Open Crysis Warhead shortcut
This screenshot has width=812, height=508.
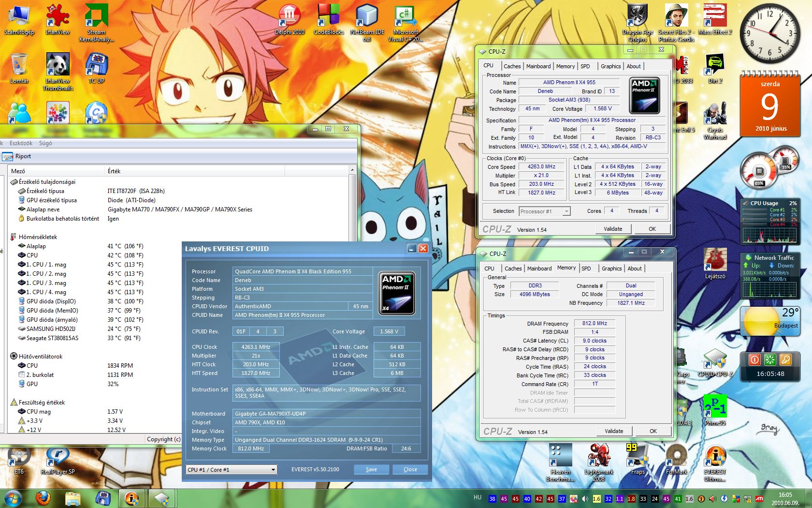click(x=715, y=120)
